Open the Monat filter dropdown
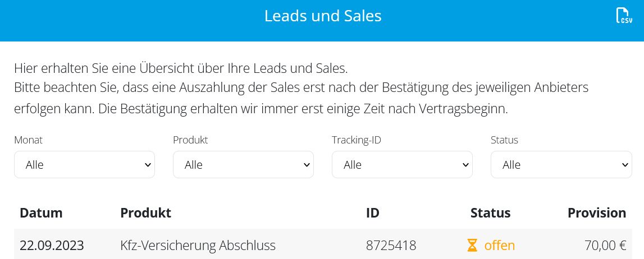This screenshot has width=644, height=259. pyautogui.click(x=84, y=165)
